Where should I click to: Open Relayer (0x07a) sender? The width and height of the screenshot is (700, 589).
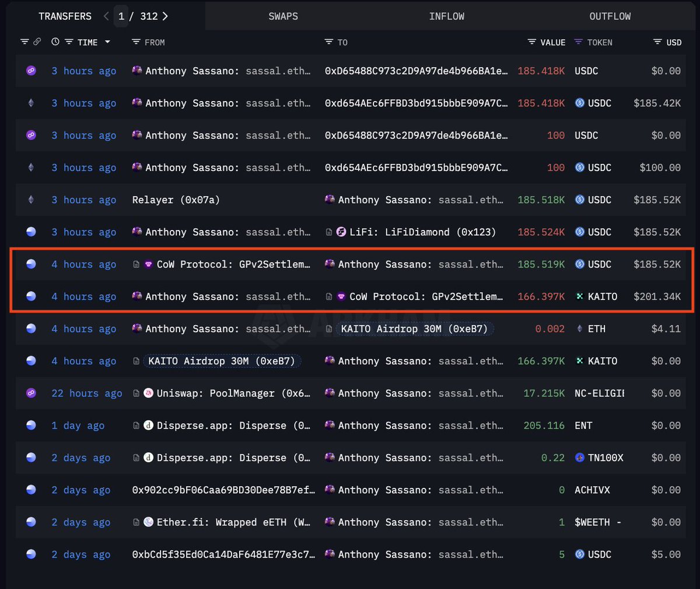176,200
